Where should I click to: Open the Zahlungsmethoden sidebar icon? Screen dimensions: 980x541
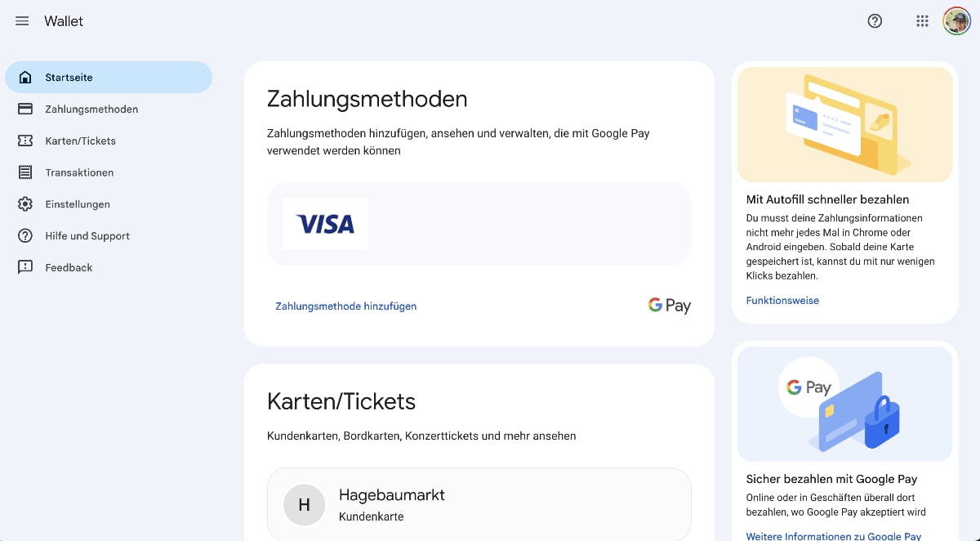[x=24, y=109]
